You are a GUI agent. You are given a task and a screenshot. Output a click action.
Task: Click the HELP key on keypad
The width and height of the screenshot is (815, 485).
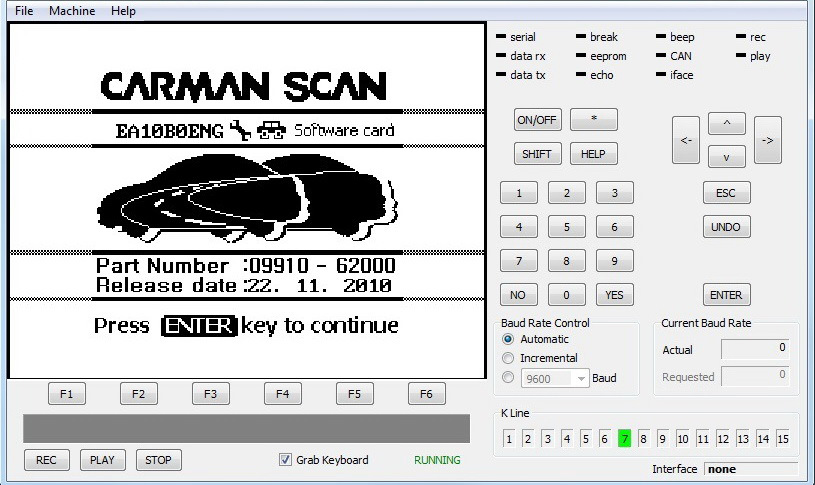(x=594, y=154)
